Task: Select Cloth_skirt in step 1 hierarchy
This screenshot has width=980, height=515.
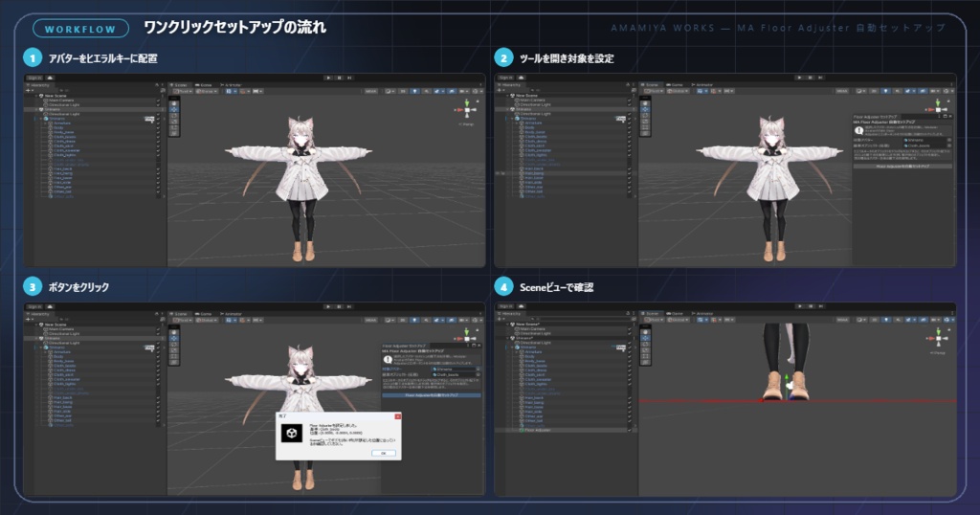Action: pos(63,146)
